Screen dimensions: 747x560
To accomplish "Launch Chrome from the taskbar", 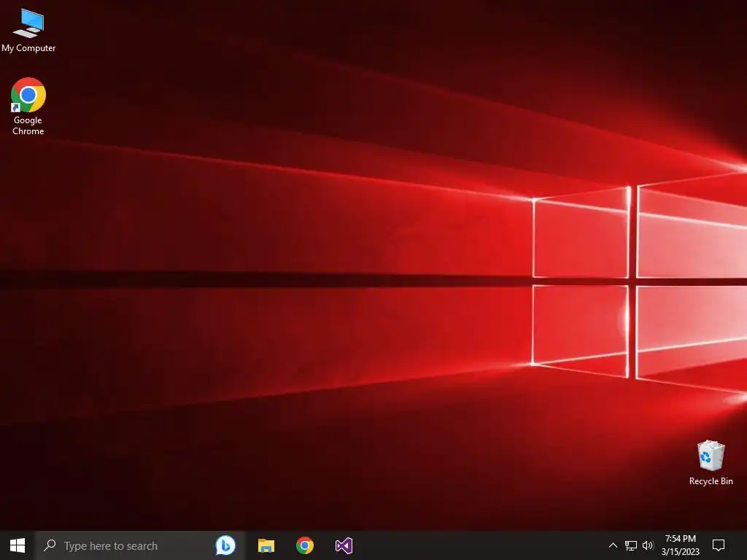I will point(305,545).
